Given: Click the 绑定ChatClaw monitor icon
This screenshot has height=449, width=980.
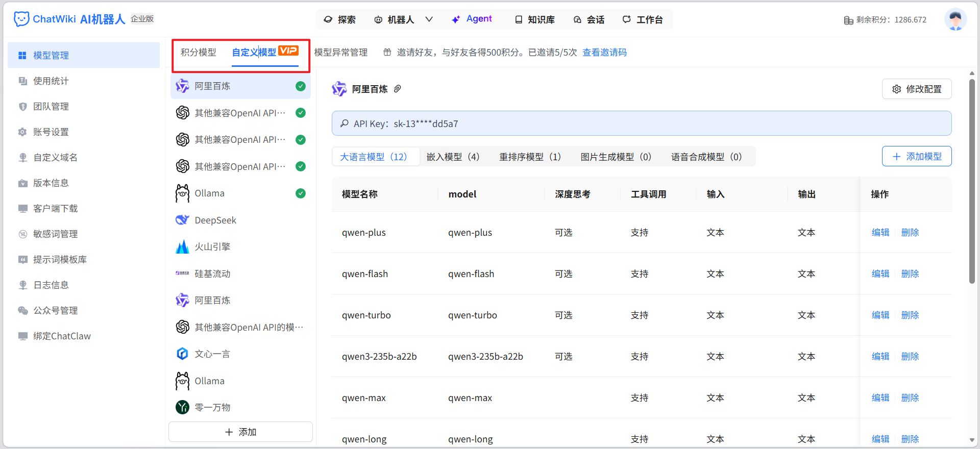Looking at the screenshot, I should [22, 336].
